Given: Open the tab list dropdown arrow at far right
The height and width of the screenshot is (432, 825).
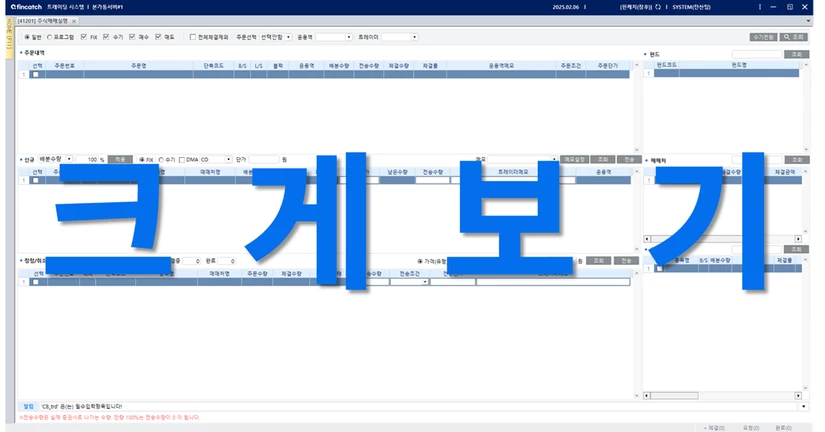Looking at the screenshot, I should tap(808, 21).
